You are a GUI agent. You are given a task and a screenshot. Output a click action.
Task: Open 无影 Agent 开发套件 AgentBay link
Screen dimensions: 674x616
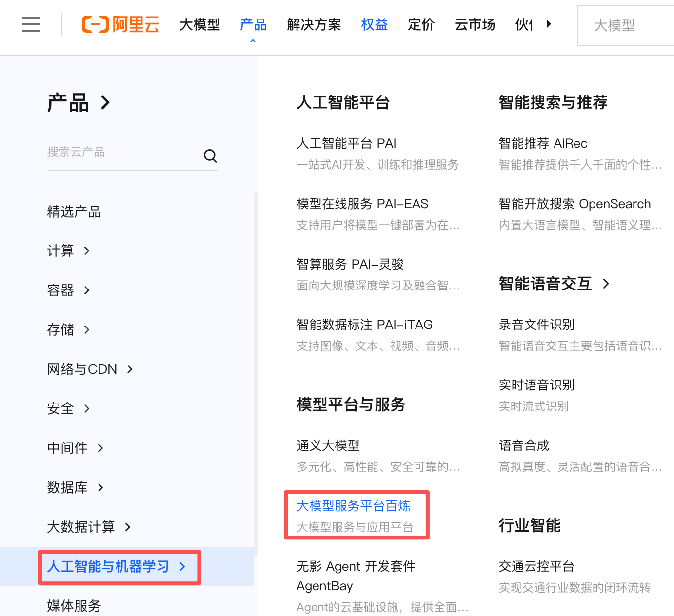click(x=356, y=576)
